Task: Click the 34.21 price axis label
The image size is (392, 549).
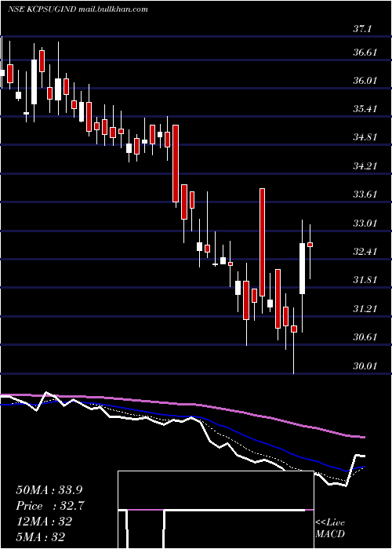Action: [365, 165]
